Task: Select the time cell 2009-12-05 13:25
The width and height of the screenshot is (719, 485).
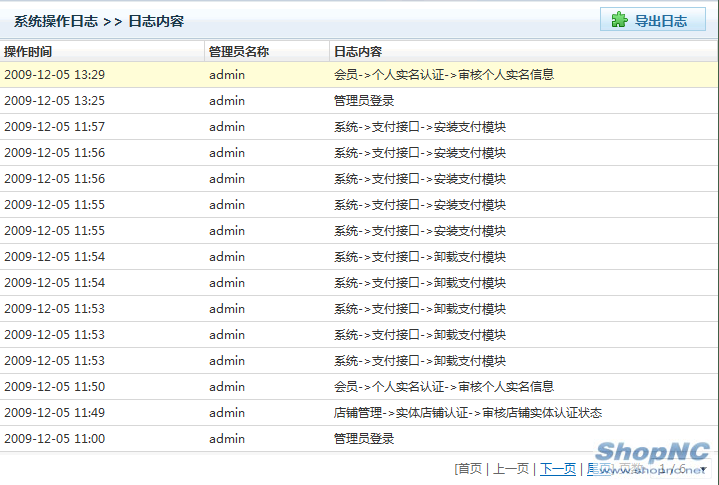Action: (x=55, y=101)
